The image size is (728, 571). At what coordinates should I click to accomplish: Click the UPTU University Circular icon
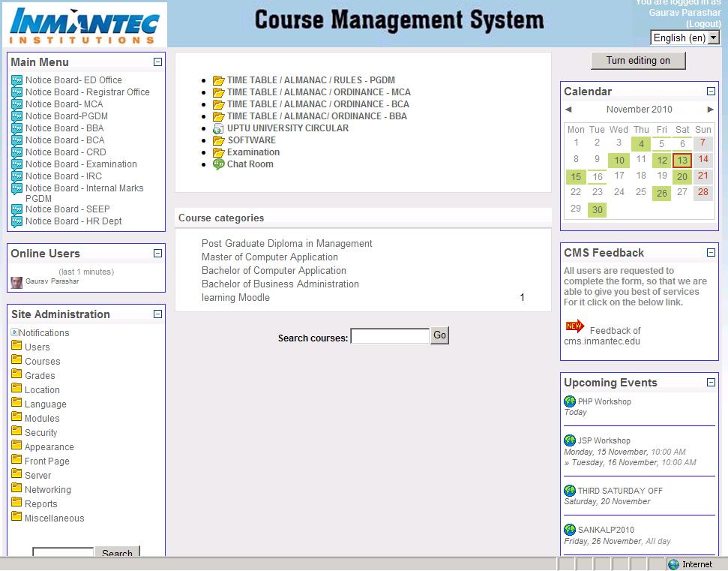(x=218, y=128)
